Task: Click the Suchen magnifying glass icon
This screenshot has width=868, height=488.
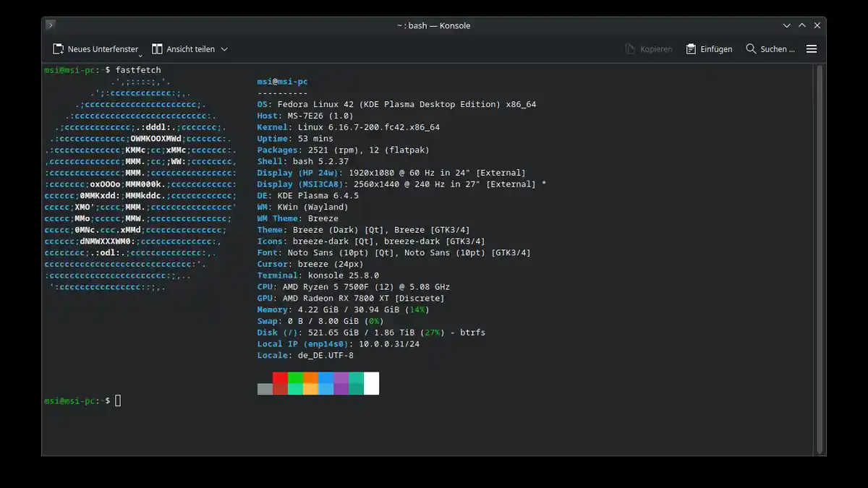Action: 751,49
